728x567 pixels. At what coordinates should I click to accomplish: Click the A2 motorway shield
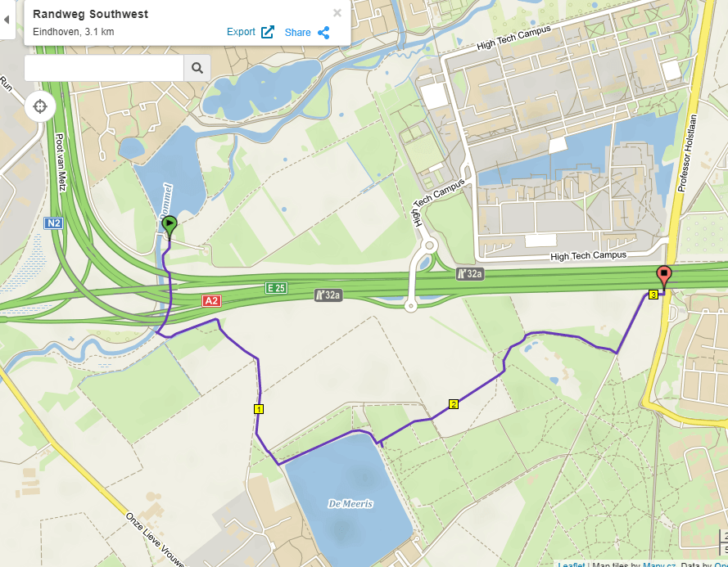[x=211, y=300]
